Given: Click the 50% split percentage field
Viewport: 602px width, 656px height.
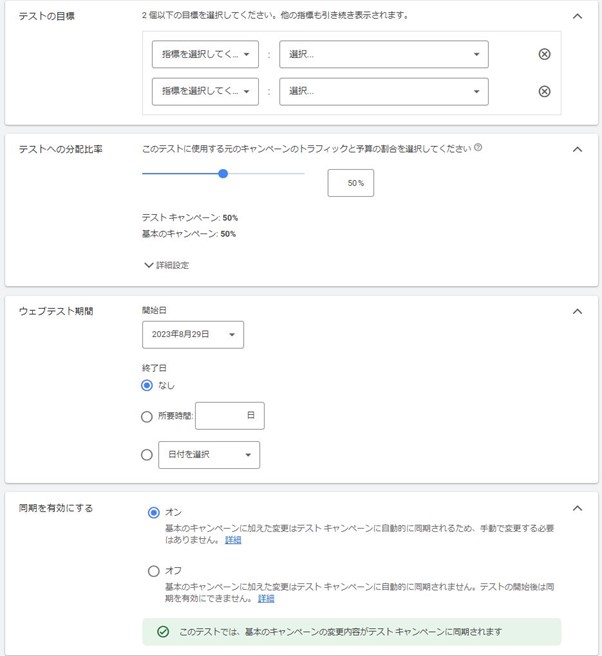Looking at the screenshot, I should [x=351, y=183].
